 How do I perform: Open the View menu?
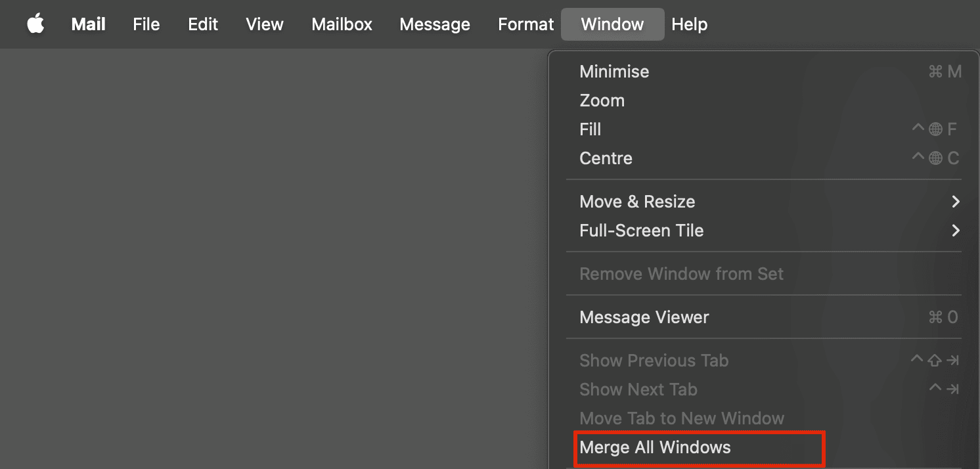[x=265, y=25]
